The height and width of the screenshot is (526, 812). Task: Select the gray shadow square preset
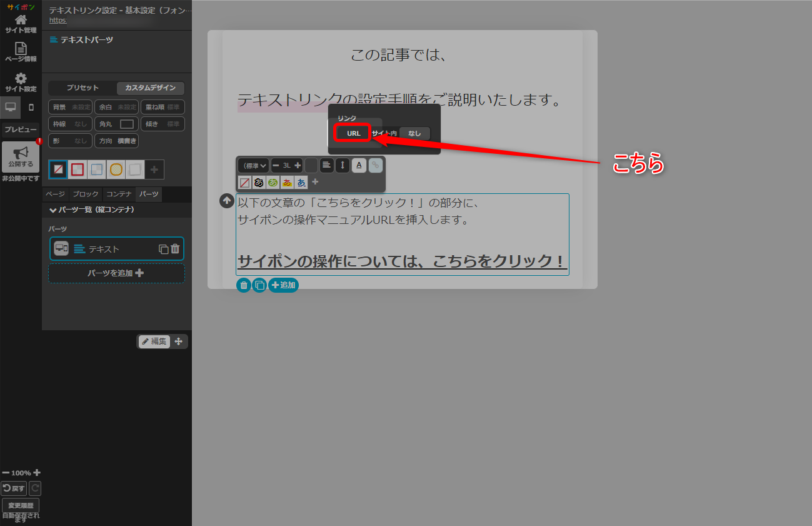point(135,169)
